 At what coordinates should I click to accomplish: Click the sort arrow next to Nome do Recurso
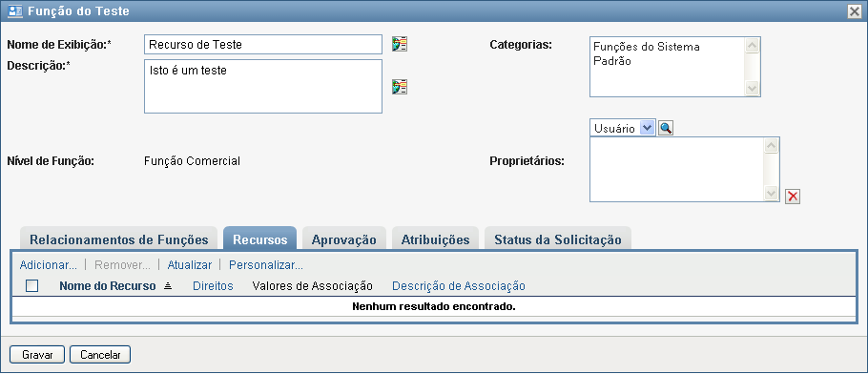click(x=168, y=286)
